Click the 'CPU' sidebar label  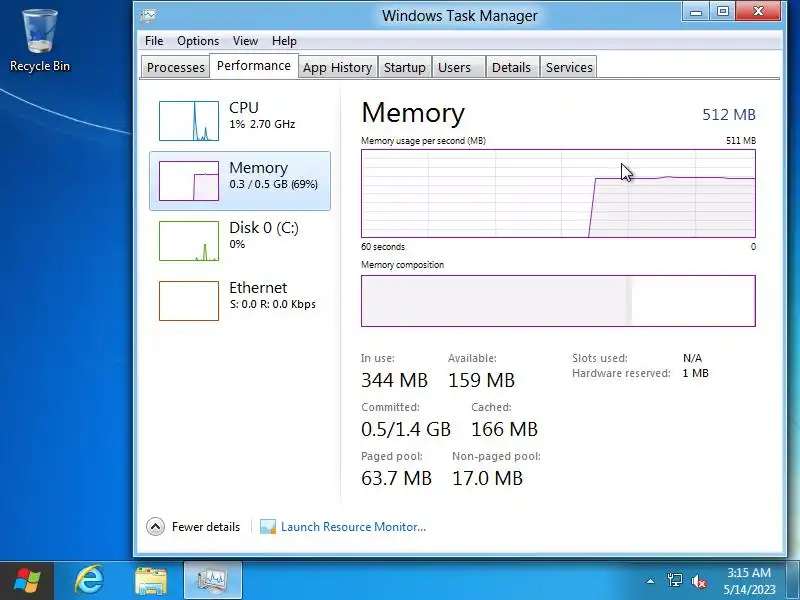[x=244, y=108]
